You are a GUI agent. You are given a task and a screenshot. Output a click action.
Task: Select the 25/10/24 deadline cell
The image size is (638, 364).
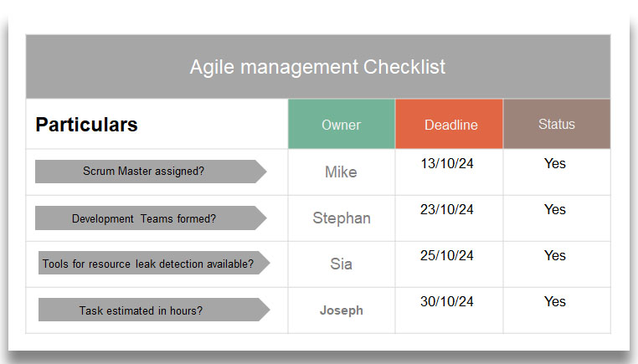447,256
